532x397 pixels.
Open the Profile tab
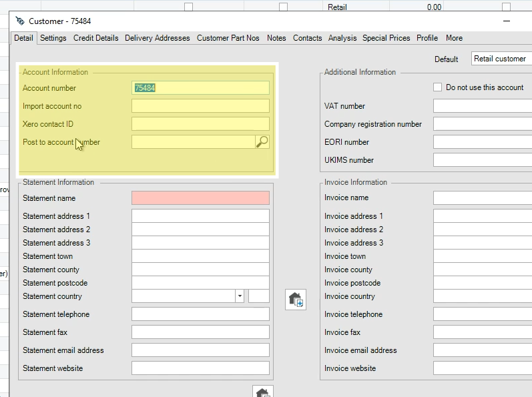coord(427,38)
